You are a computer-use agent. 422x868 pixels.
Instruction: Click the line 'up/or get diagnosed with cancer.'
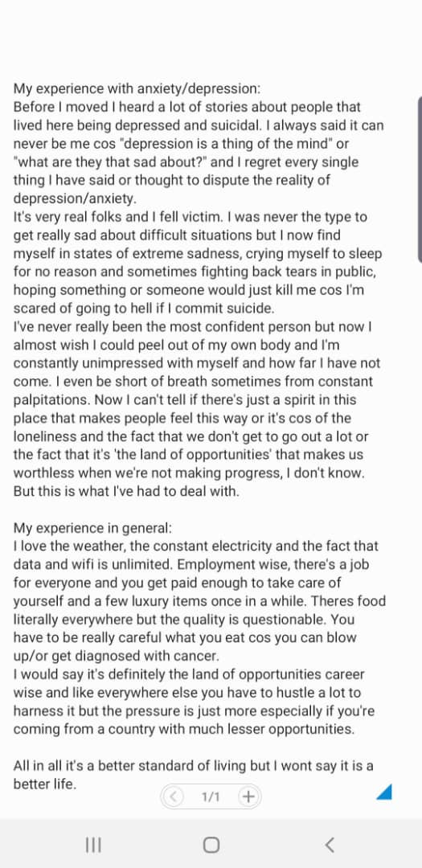coord(117,656)
